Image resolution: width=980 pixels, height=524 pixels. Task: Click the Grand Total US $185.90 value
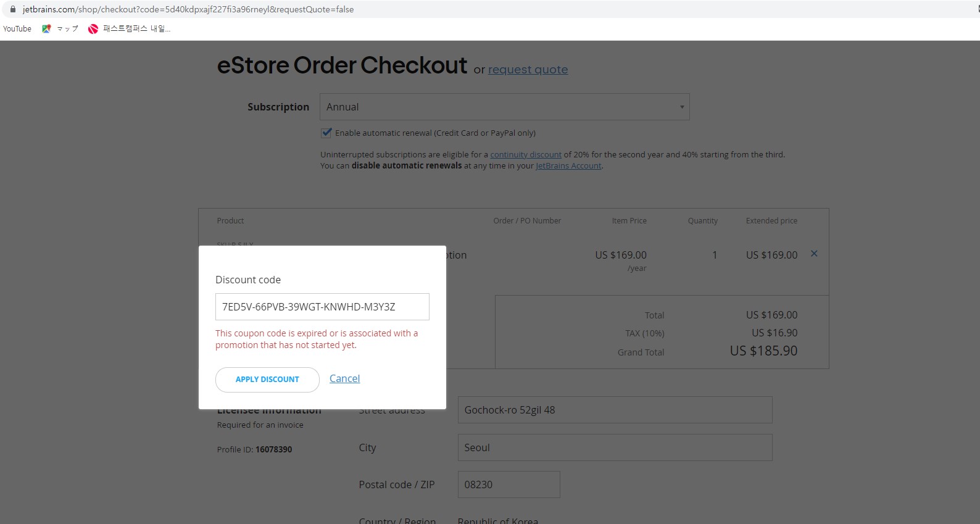(x=763, y=351)
